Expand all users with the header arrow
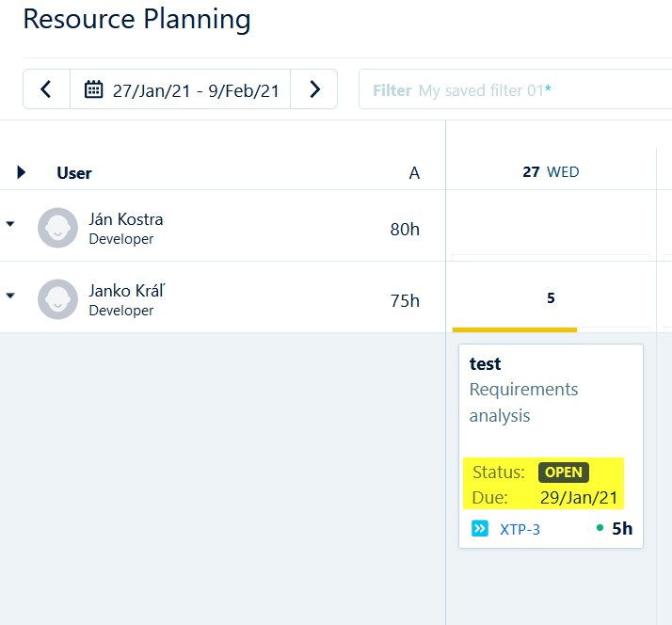Screen dimensions: 672x625 [22, 172]
